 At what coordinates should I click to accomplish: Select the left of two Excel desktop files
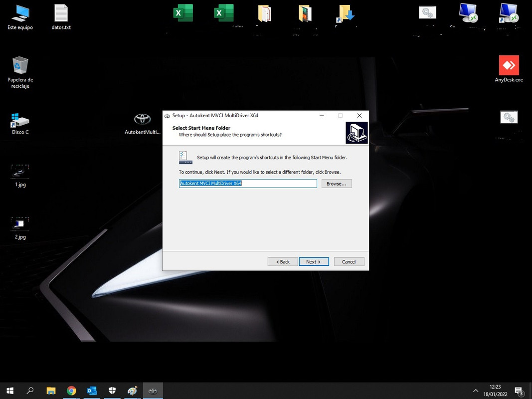183,13
